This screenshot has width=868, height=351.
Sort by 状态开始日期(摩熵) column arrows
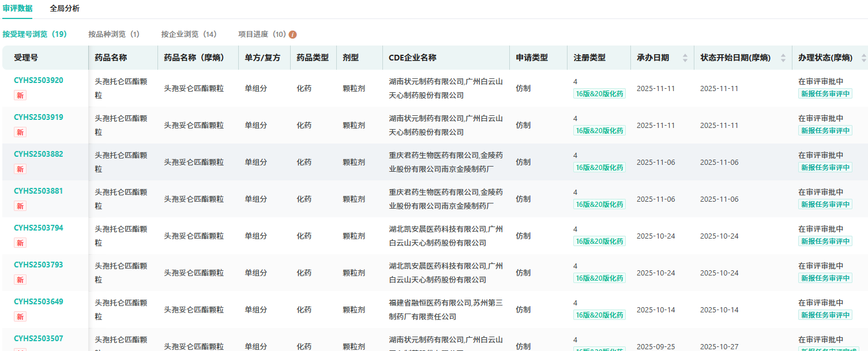783,58
